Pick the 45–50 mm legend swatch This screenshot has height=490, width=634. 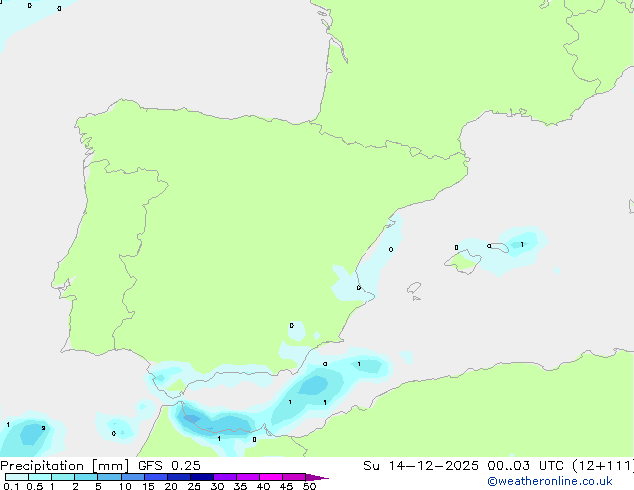294,477
